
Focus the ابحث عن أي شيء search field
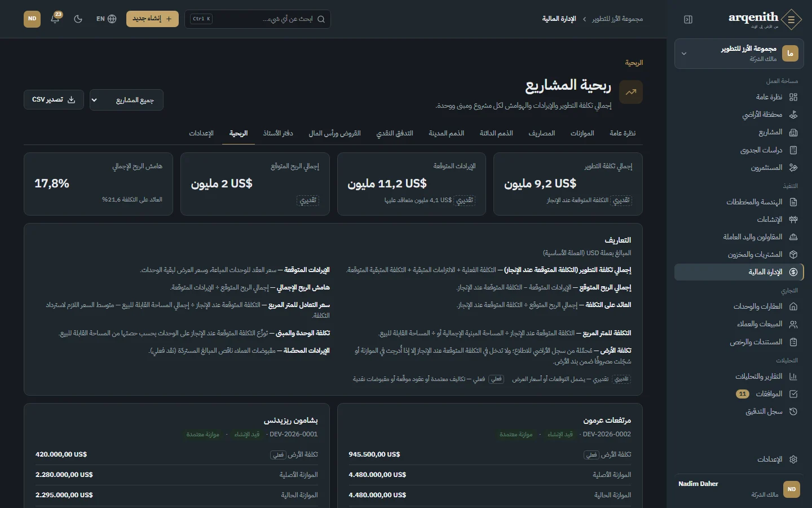tap(258, 19)
